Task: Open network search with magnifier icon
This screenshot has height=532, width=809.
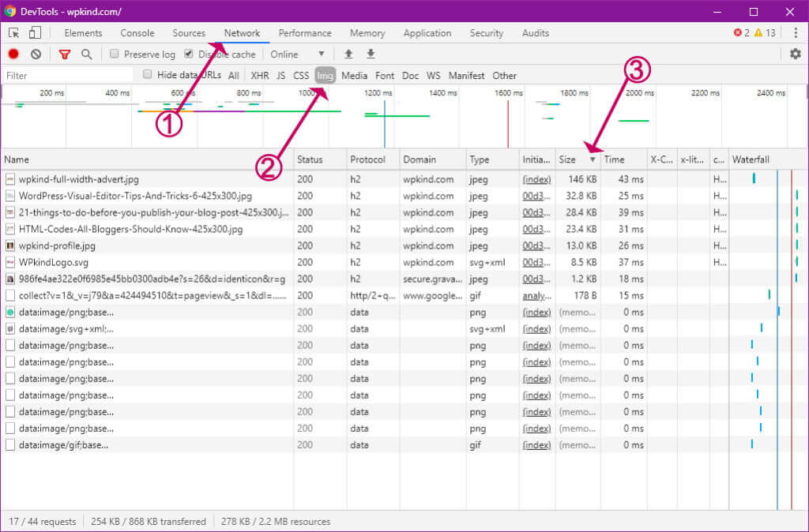Action: (x=86, y=54)
